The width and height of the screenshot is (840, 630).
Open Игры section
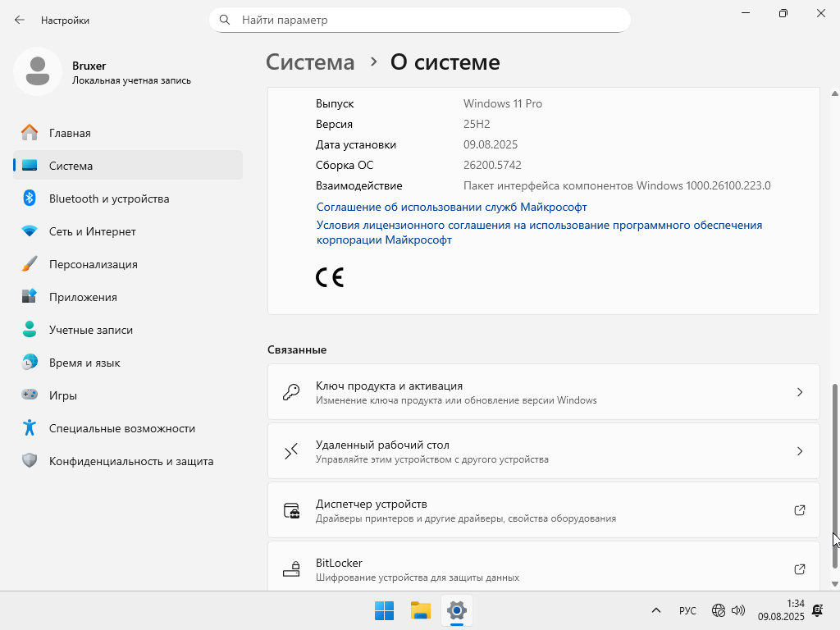pyautogui.click(x=128, y=395)
